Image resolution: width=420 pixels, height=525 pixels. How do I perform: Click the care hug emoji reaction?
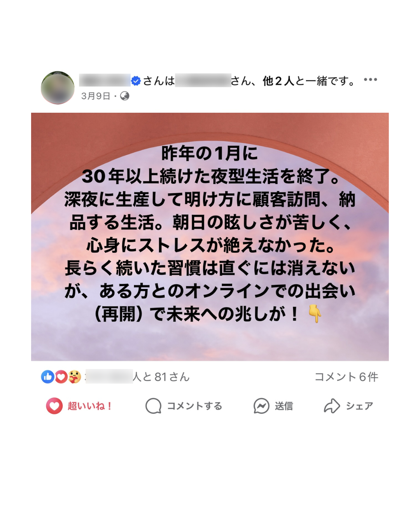coord(74,376)
